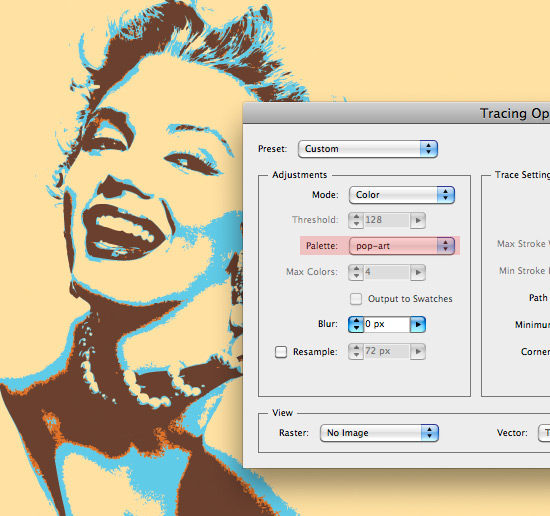Click the Tracing Options dialog title bar
The image size is (550, 516).
click(396, 113)
